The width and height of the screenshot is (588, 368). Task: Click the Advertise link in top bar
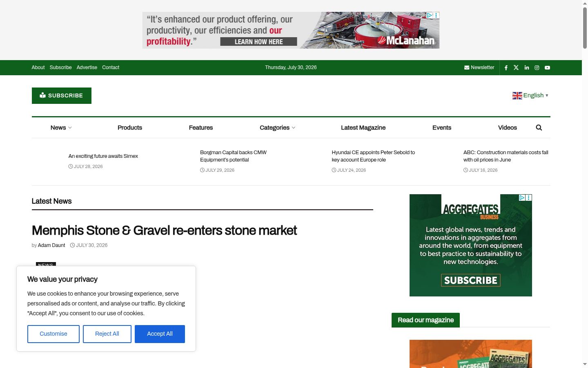tap(87, 67)
